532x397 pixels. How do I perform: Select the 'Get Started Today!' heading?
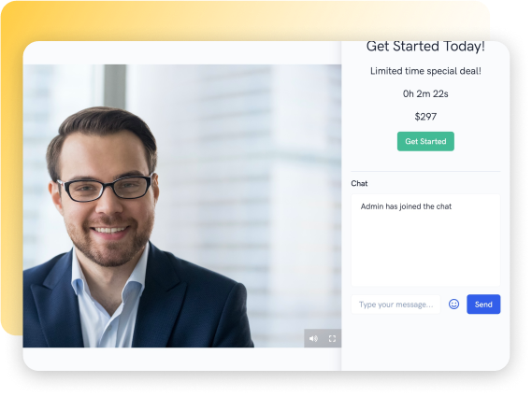(425, 47)
